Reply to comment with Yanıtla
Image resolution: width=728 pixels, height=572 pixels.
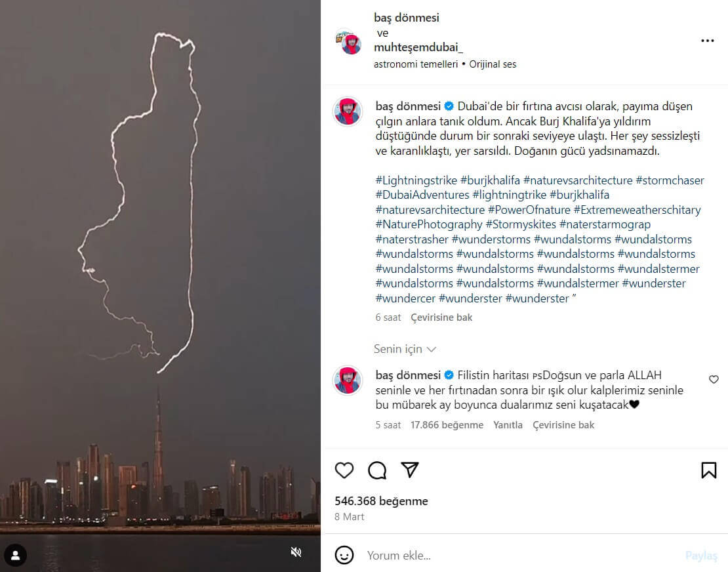[x=508, y=425]
